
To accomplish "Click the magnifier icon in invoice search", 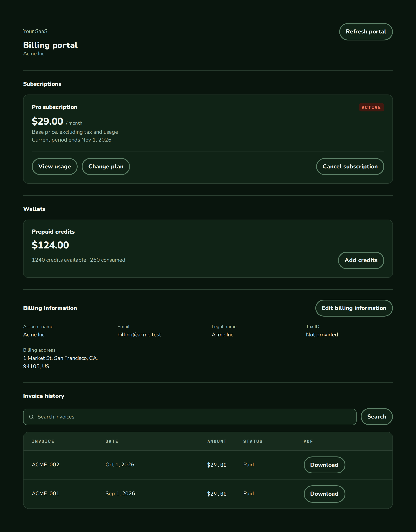I will click(31, 417).
